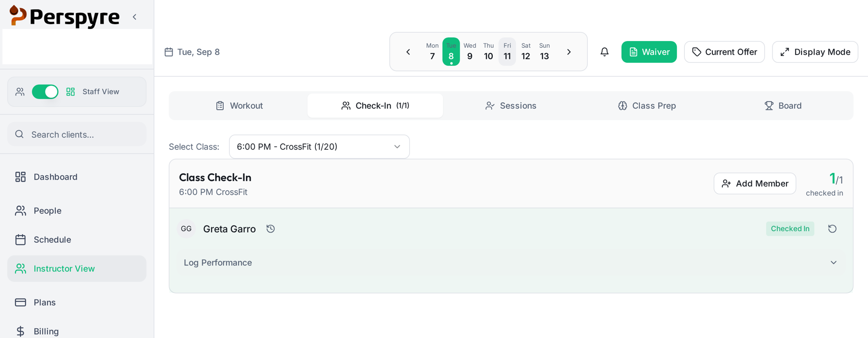Click the GG avatar for Greta Garro
This screenshot has height=338, width=868.
186,229
